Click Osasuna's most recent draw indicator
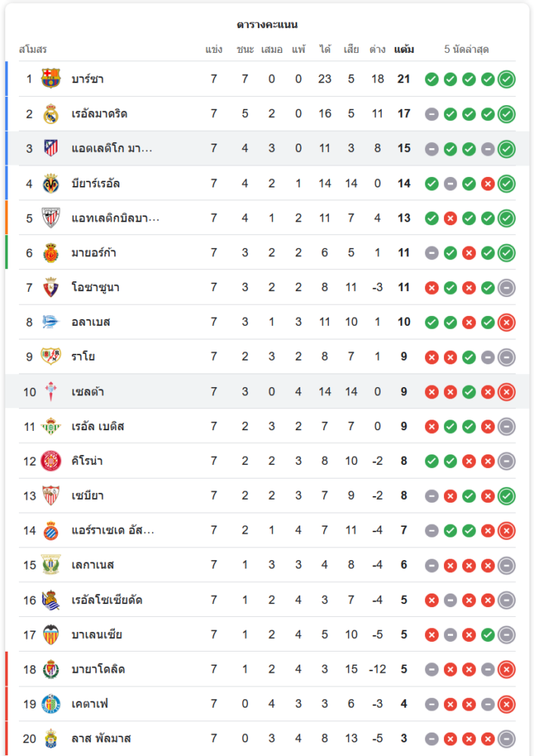Screen dimensions: 534x756 click(x=507, y=287)
